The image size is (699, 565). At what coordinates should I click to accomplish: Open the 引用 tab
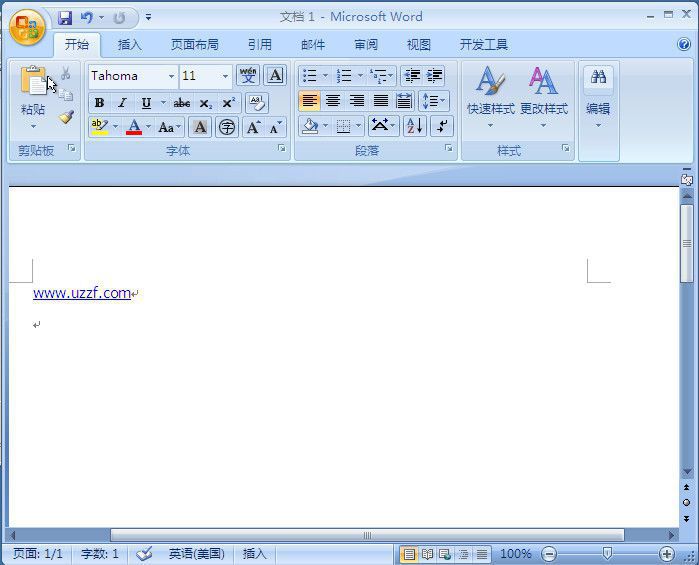(x=259, y=45)
